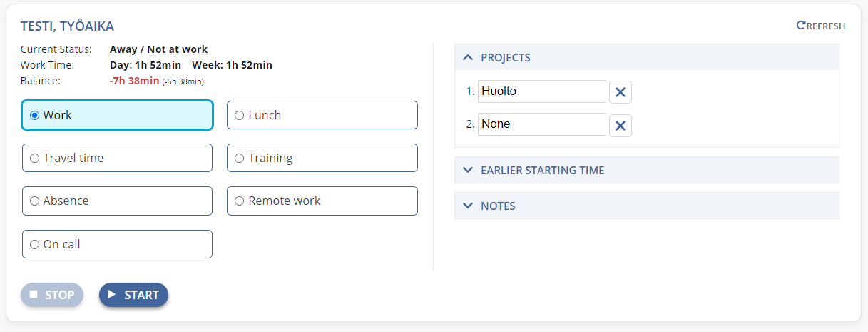Click chevron icon beside Earlier Starting Time
The height and width of the screenshot is (332, 868).
(x=468, y=170)
